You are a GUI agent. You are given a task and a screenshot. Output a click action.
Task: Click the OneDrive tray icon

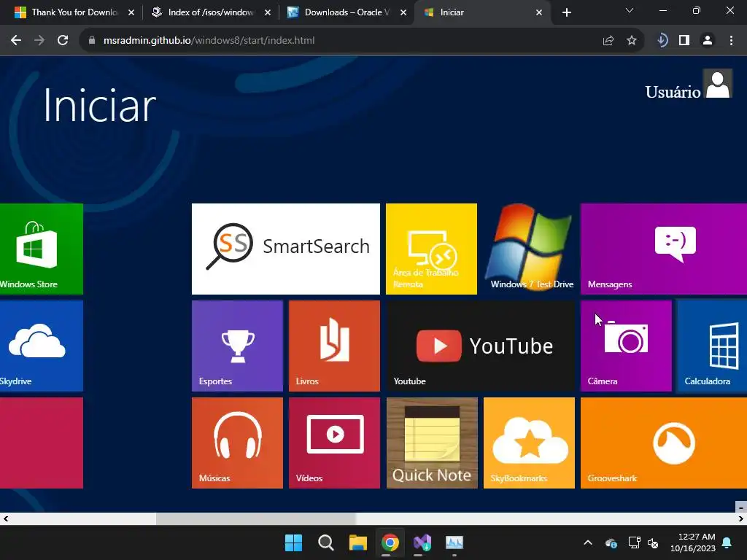611,542
